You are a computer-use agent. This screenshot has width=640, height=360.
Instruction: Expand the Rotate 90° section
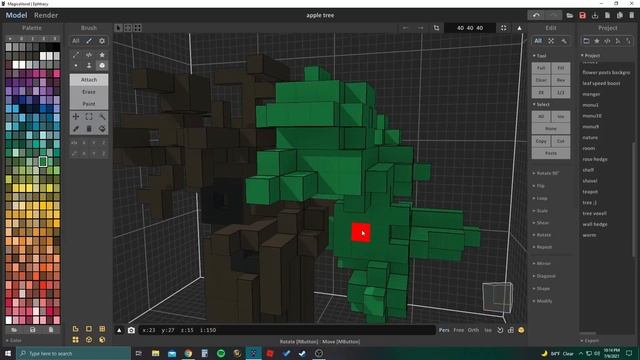546,173
